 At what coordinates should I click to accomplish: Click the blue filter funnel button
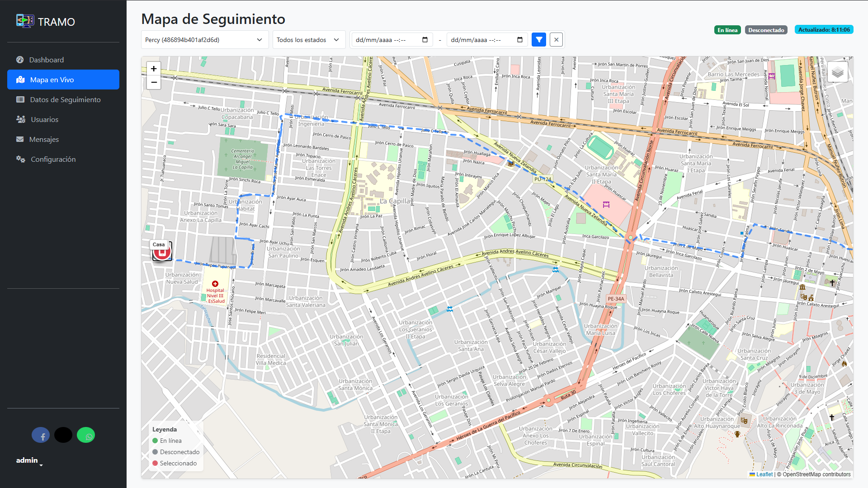pyautogui.click(x=539, y=40)
